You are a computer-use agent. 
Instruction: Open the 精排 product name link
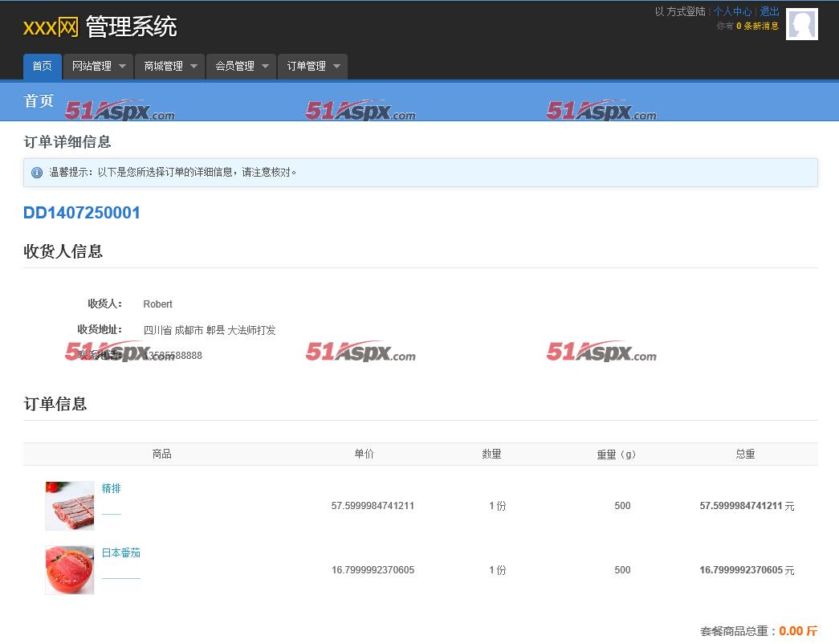click(x=111, y=488)
